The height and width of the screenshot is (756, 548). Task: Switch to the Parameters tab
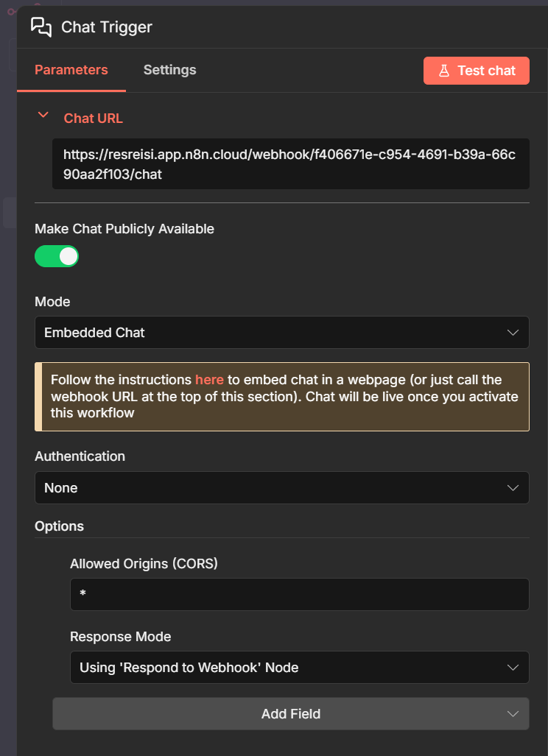point(71,70)
